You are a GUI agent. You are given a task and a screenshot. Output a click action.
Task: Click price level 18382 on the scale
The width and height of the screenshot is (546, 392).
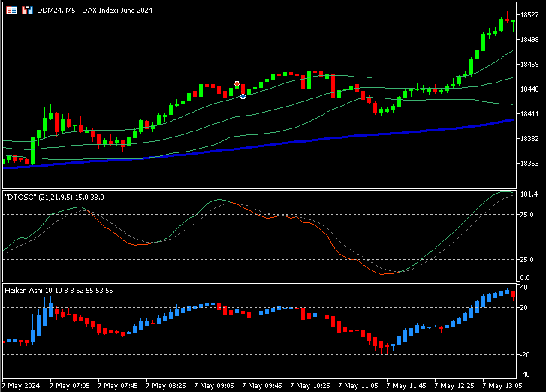coord(529,139)
